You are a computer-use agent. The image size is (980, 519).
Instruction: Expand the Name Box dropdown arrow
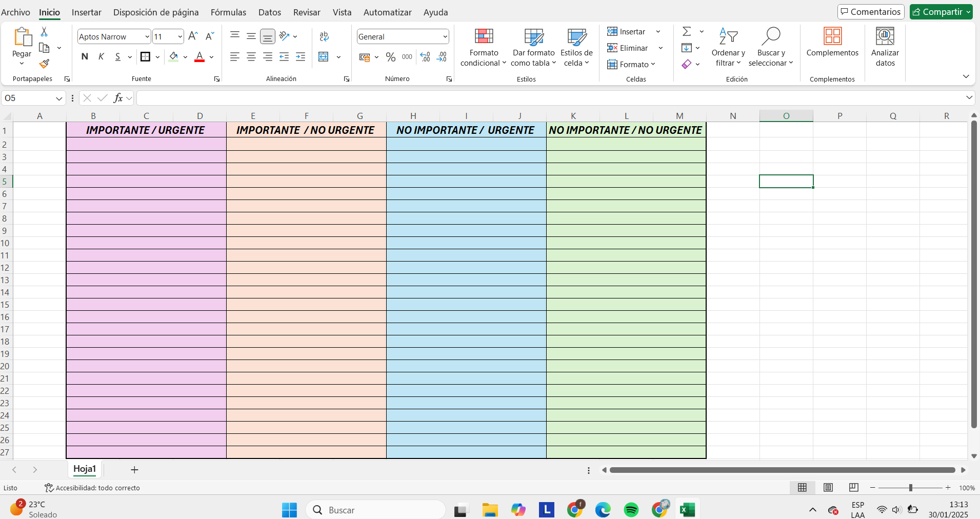(59, 98)
